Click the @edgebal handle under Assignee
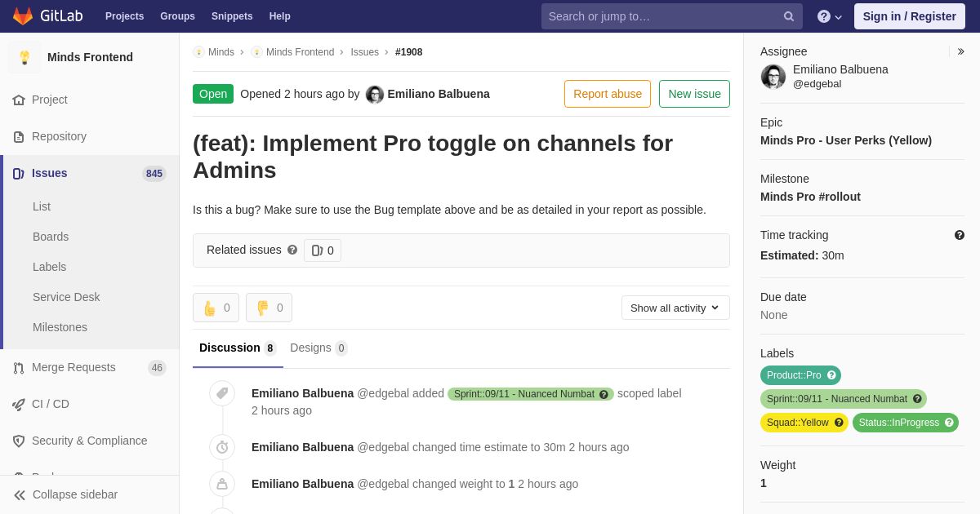 [817, 84]
